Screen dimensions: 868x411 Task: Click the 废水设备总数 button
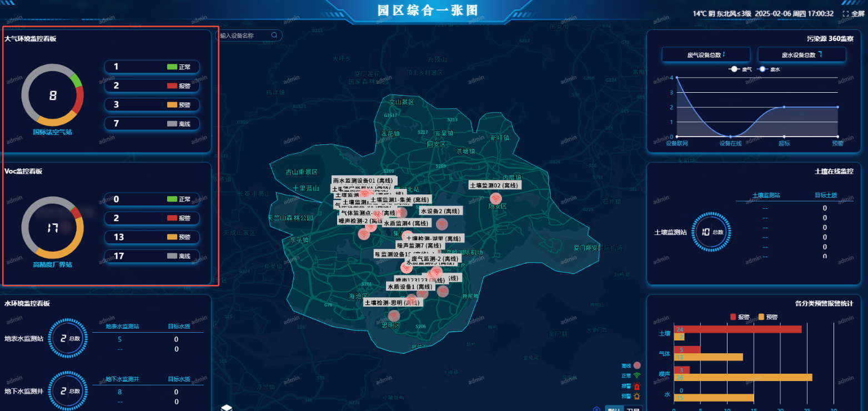point(801,54)
